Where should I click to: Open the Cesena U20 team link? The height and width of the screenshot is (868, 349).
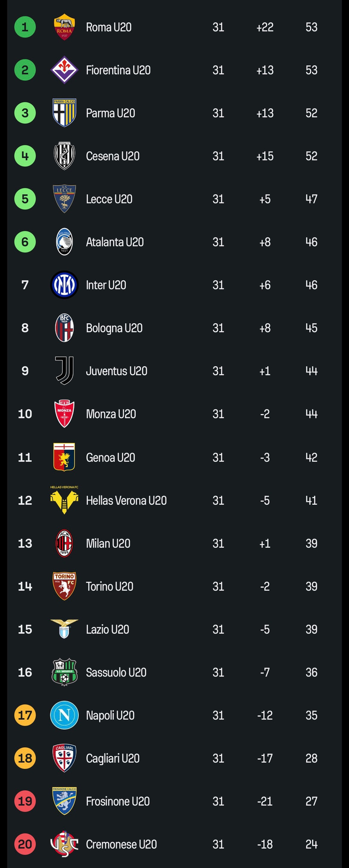click(x=113, y=156)
